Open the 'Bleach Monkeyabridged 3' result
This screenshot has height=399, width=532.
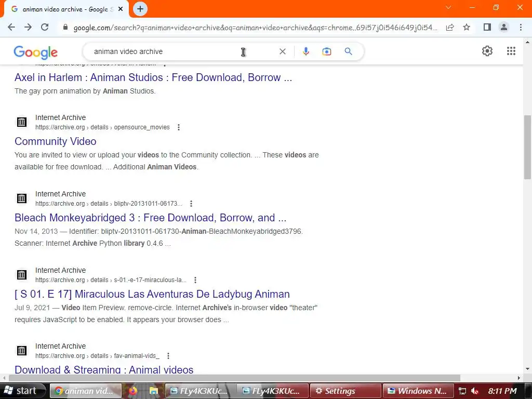pos(150,218)
